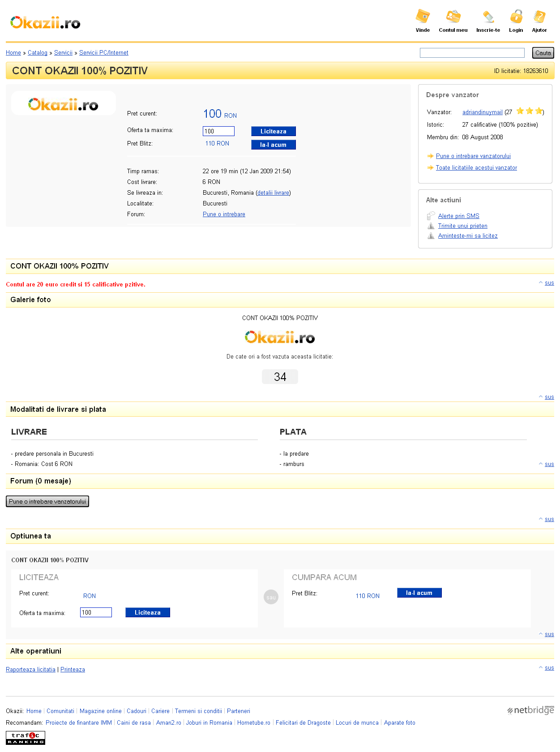This screenshot has height=752, width=560.
Task: Jump up with sus link beside Galerie foto
Action: coord(549,283)
